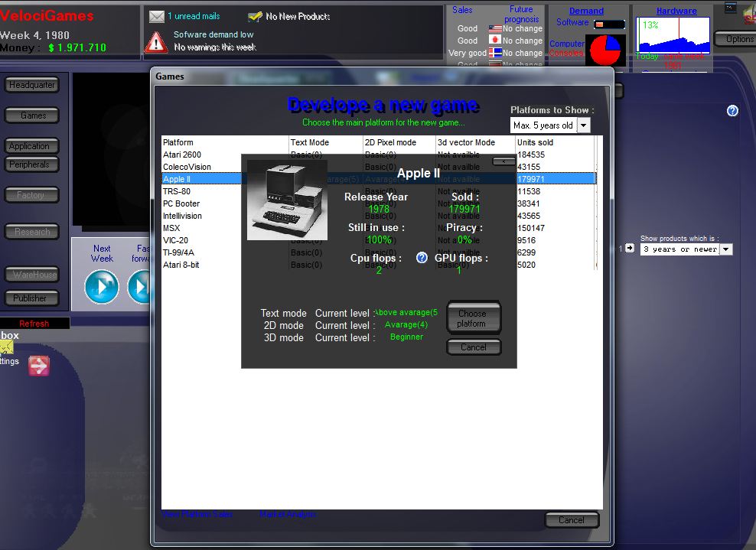The image size is (756, 550).
Task: Open the Platforms to Show dropdown arrow
Action: click(x=583, y=125)
